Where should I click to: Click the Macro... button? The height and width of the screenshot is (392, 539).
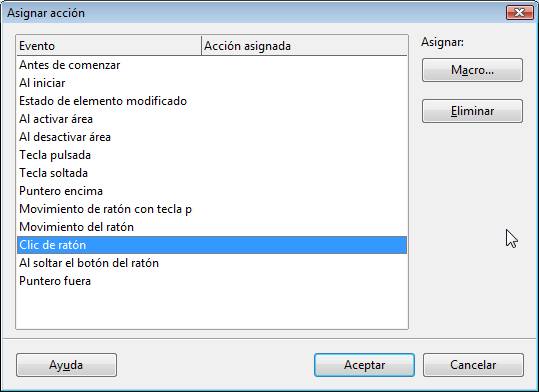pyautogui.click(x=472, y=70)
